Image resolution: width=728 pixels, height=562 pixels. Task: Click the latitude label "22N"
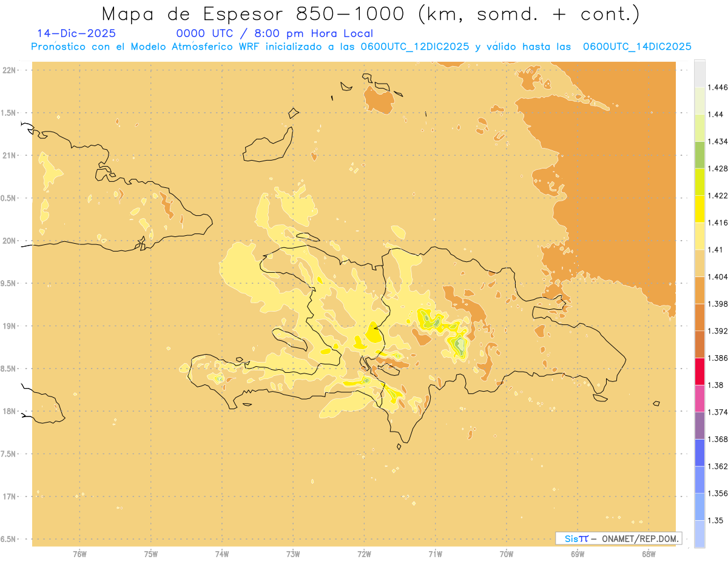(x=10, y=70)
